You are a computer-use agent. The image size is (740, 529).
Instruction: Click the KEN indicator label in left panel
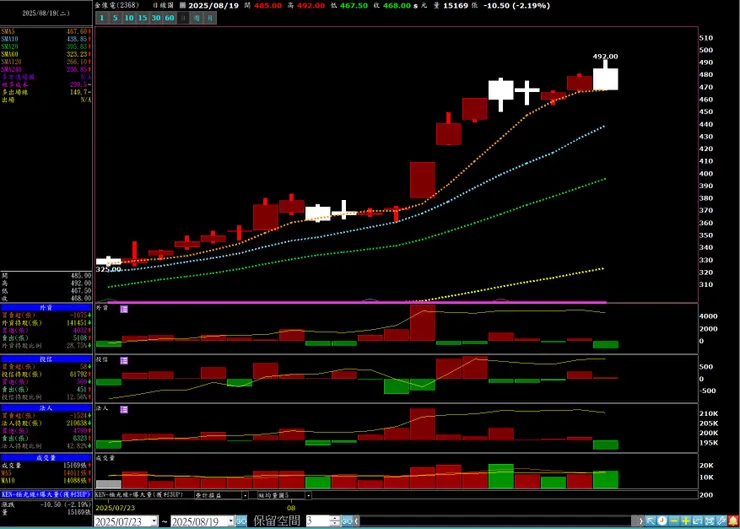[x=46, y=495]
